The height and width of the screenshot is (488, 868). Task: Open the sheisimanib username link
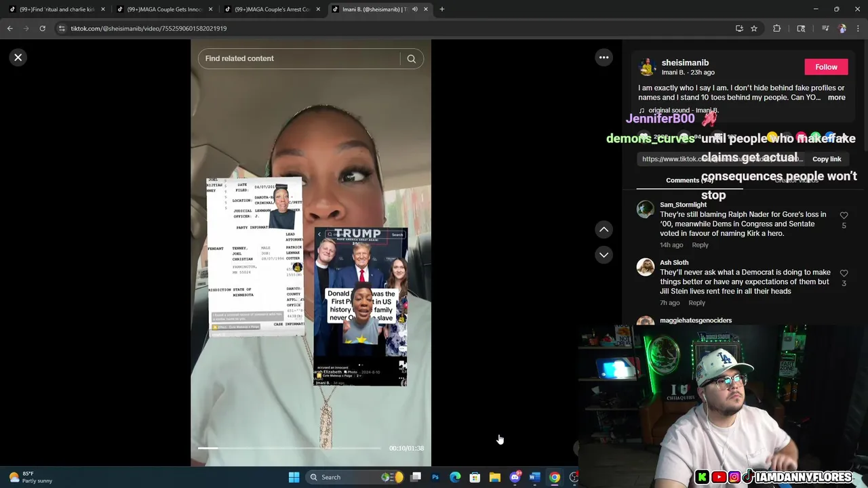tap(685, 63)
